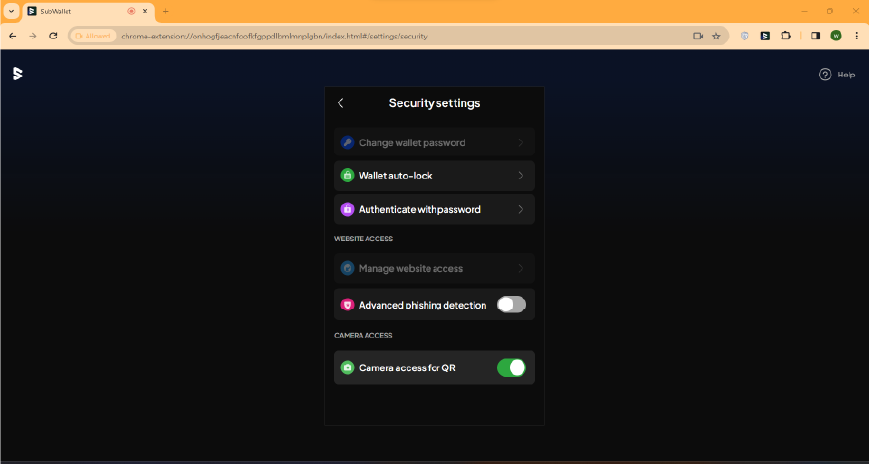869x464 pixels.
Task: Open the browser tab search dropdown
Action: (10, 11)
